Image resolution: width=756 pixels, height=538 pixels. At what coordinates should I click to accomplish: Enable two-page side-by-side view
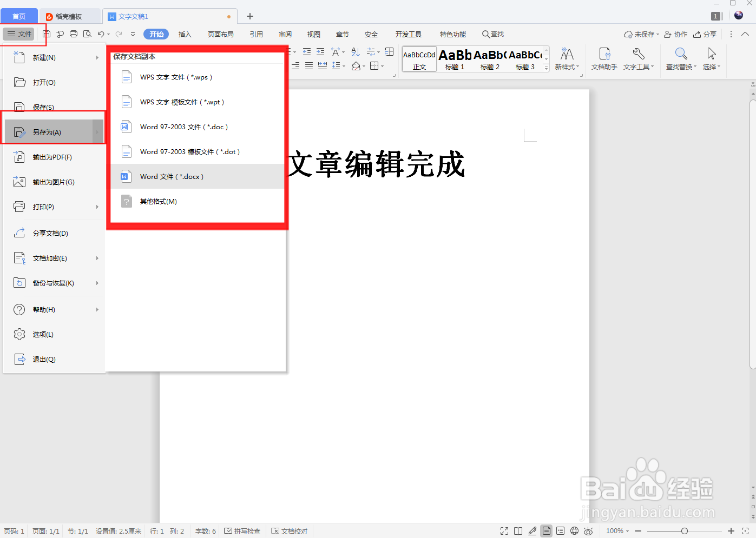click(518, 530)
